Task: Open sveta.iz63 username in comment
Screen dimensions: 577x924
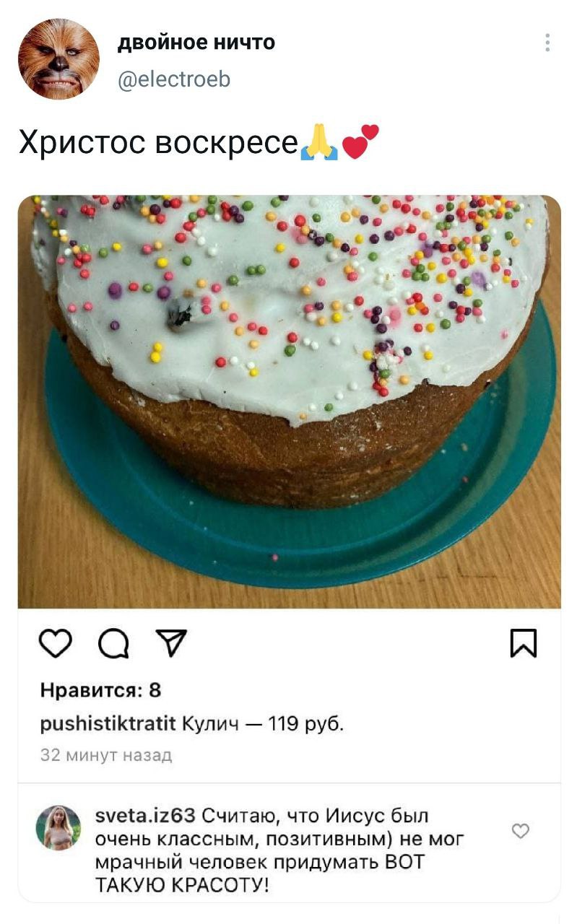Action: click(x=145, y=816)
